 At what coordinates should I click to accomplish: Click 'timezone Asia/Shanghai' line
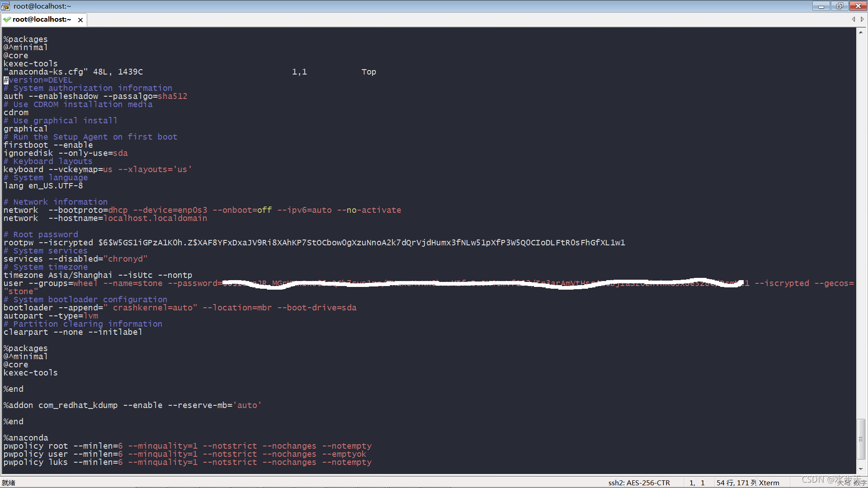click(x=98, y=275)
